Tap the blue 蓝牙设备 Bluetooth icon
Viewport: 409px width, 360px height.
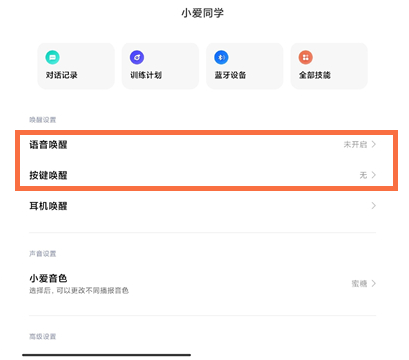click(221, 57)
